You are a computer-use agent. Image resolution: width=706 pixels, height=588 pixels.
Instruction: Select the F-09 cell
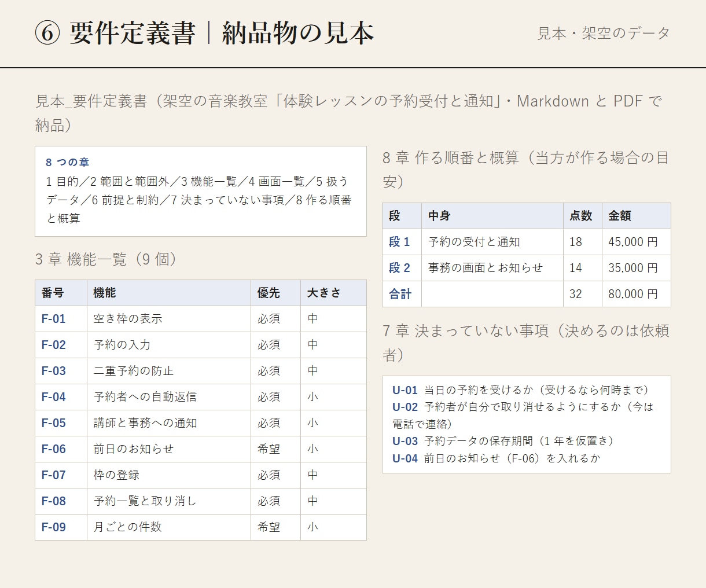[x=61, y=527]
